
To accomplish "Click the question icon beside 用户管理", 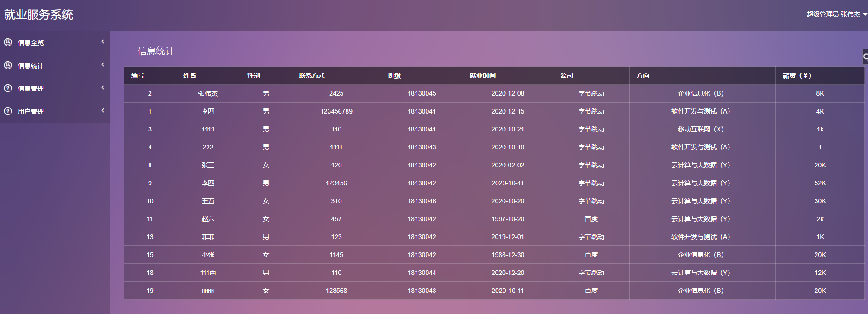I will tap(8, 111).
